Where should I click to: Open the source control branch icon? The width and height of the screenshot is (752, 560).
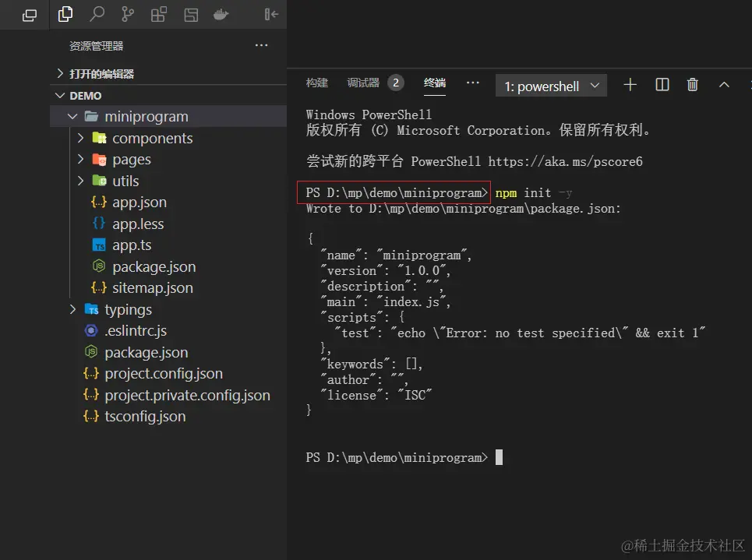tap(128, 14)
